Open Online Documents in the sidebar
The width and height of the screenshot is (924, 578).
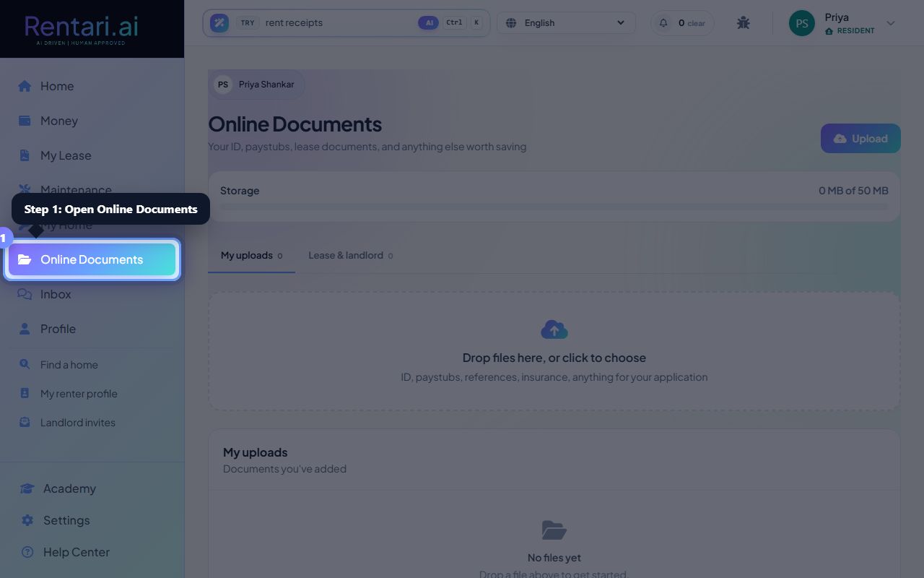92,259
